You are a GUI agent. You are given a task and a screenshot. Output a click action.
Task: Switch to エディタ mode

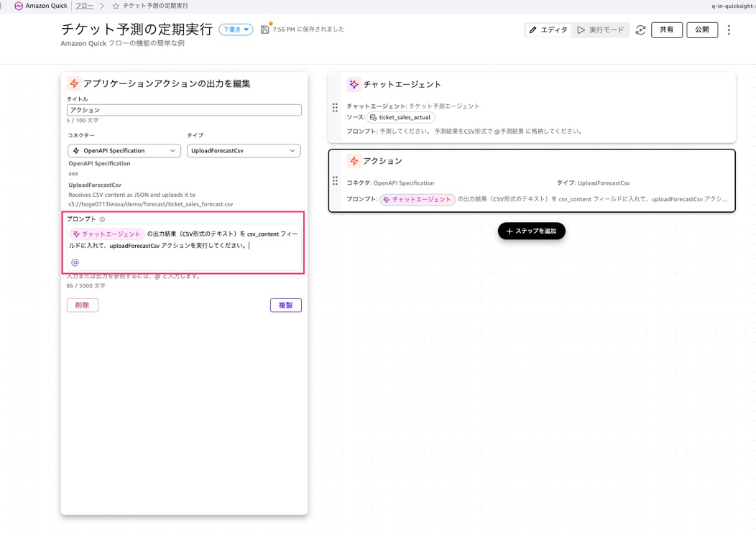tap(548, 30)
